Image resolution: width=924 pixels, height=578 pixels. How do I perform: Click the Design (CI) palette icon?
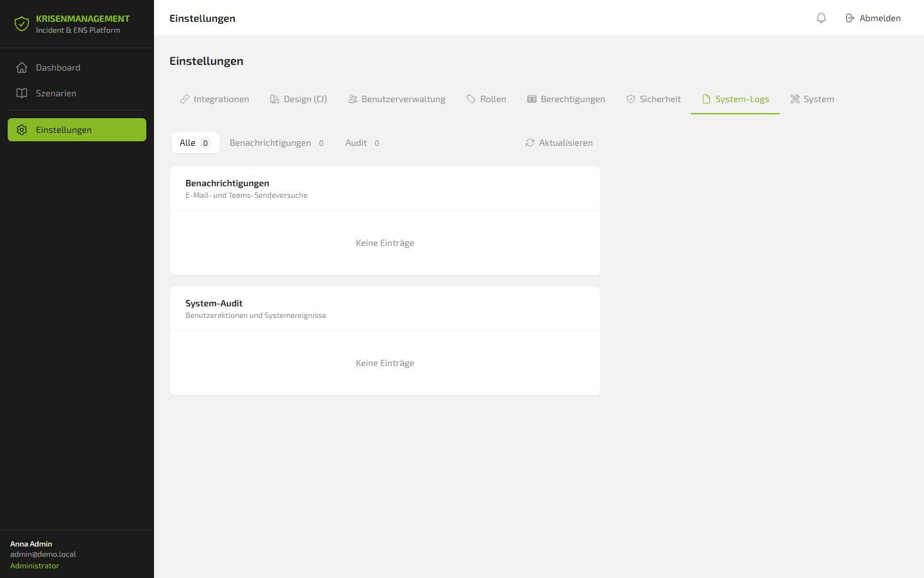275,99
